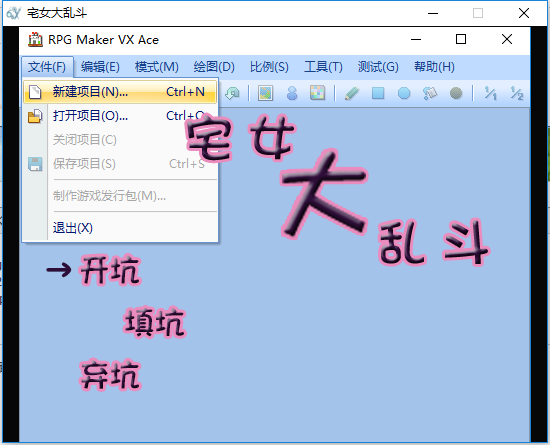Select the 开坑 title screen option
The height and width of the screenshot is (445, 550).
coord(110,270)
